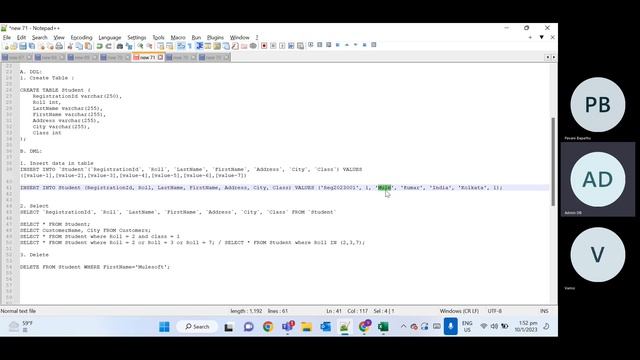Open the Language menu

[109, 37]
